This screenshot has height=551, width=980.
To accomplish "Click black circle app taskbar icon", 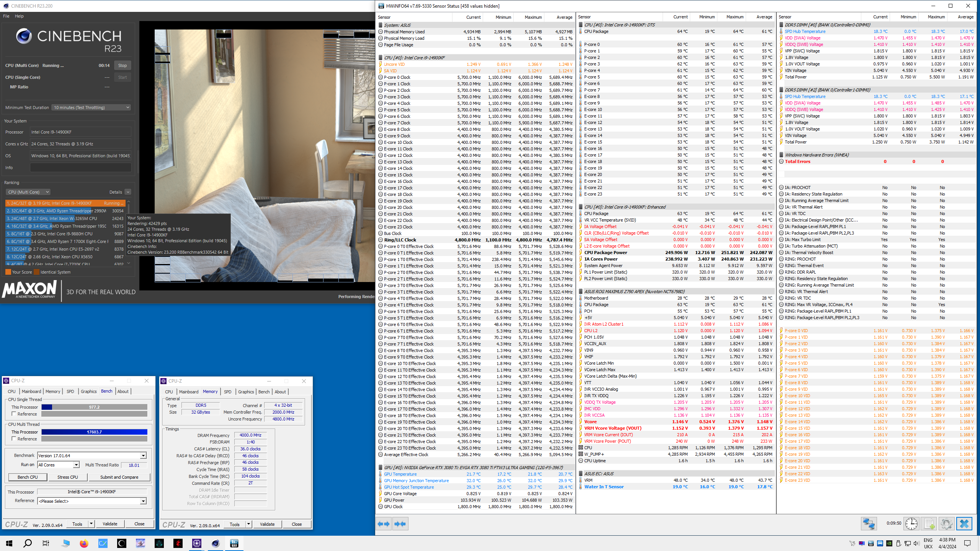I will tap(122, 543).
